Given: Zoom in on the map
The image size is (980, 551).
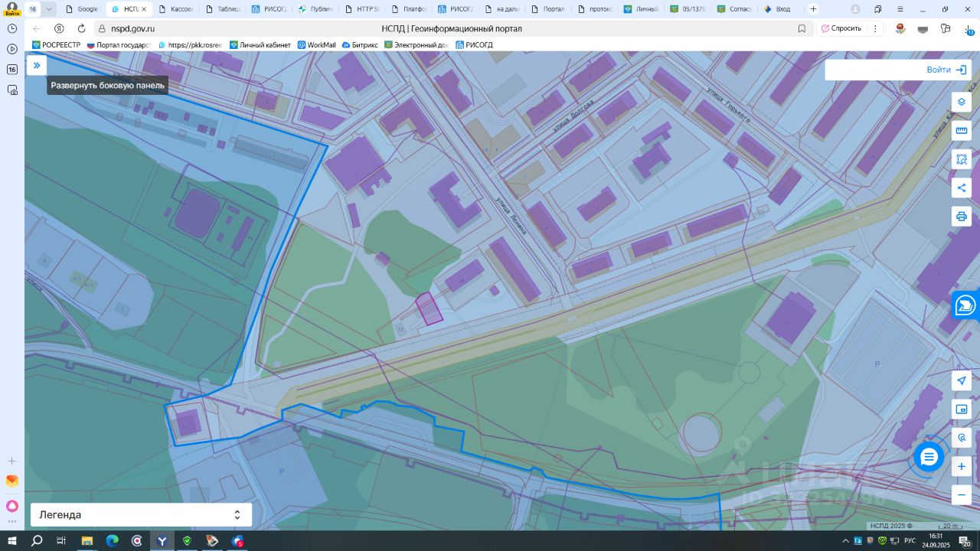Looking at the screenshot, I should (x=962, y=466).
